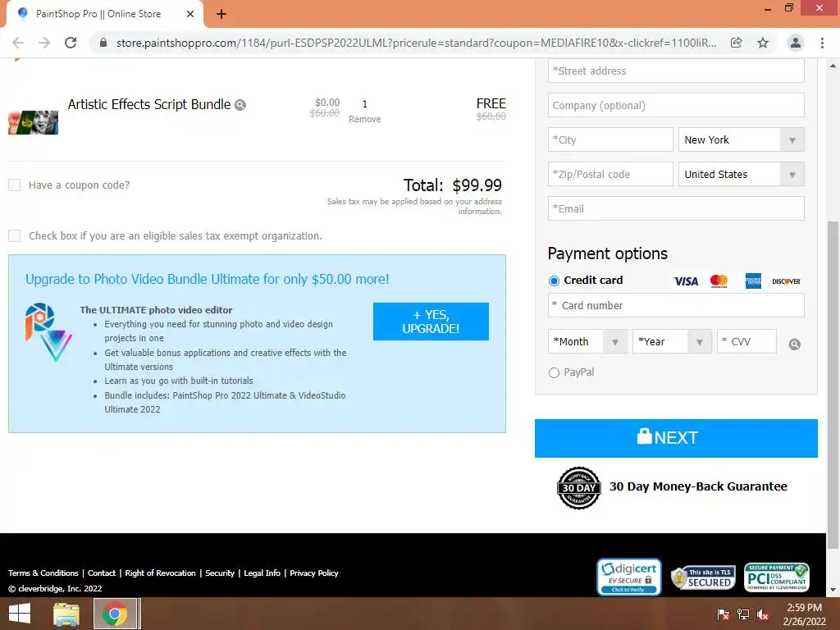
Task: Click the 30 Day guarantee badge
Action: pos(578,487)
